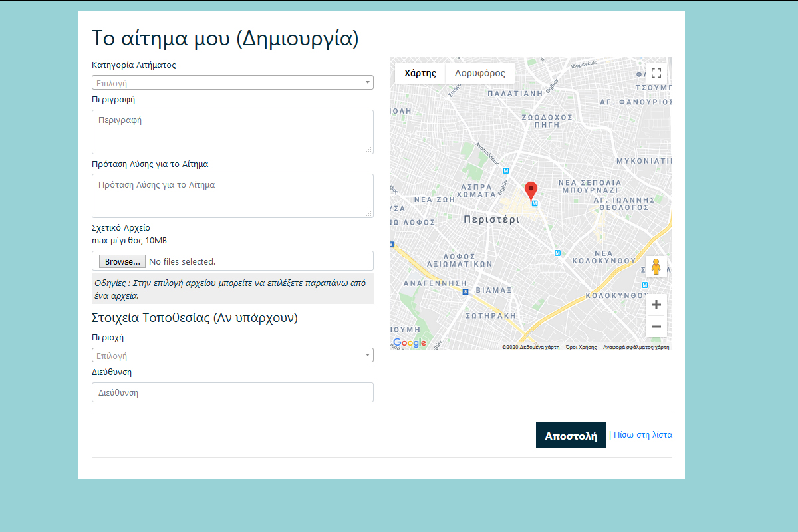798x532 pixels.
Task: Zoom out on the map
Action: point(656,327)
